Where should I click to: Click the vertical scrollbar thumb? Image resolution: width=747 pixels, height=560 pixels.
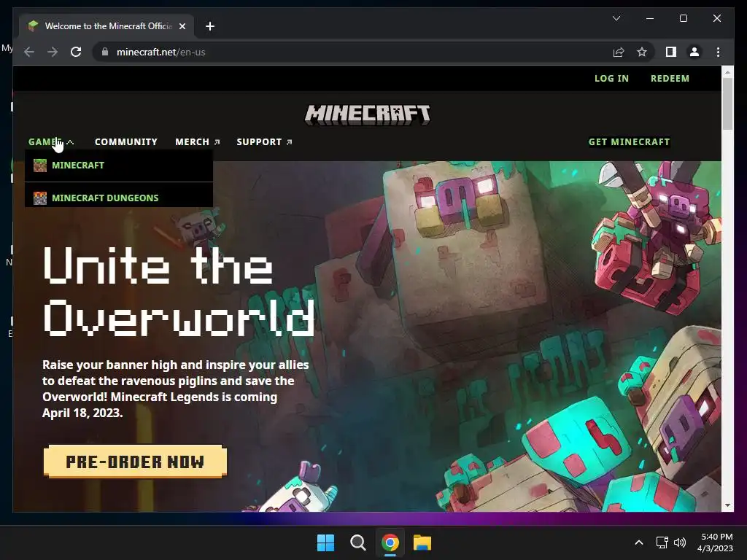727,104
